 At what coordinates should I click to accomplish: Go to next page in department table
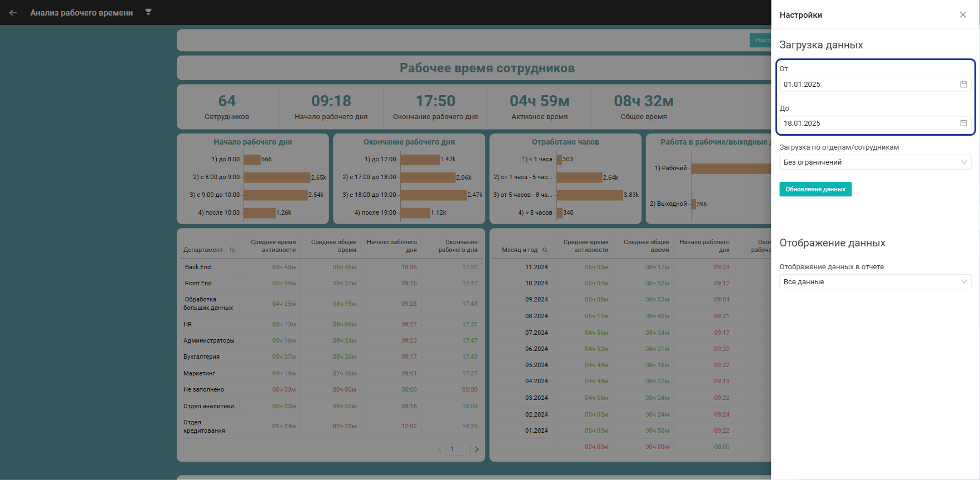(x=476, y=449)
